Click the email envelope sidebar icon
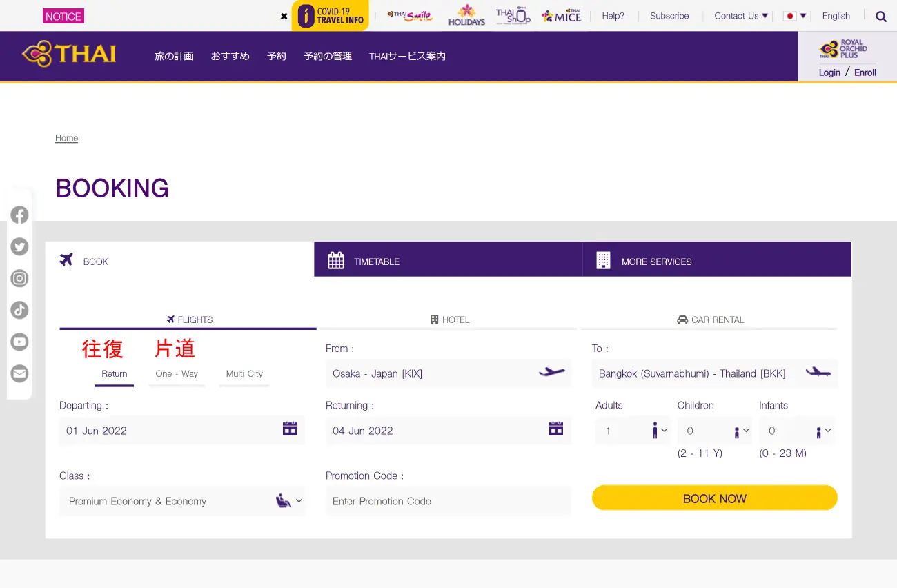This screenshot has width=897, height=588. coord(19,373)
